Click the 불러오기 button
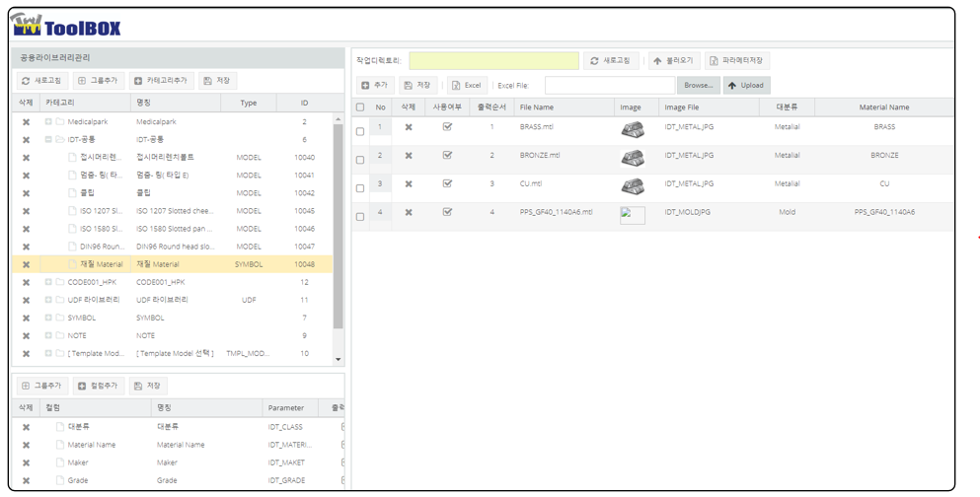The image size is (980, 497). click(x=674, y=60)
